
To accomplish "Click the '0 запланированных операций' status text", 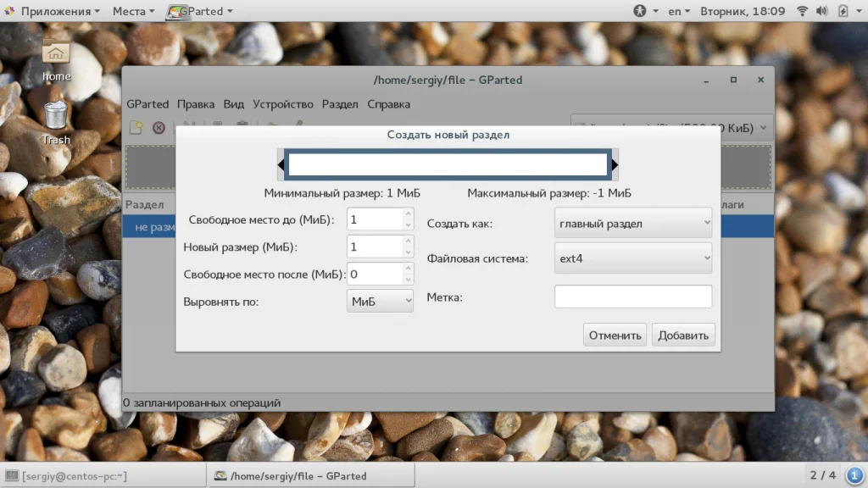I will click(202, 402).
